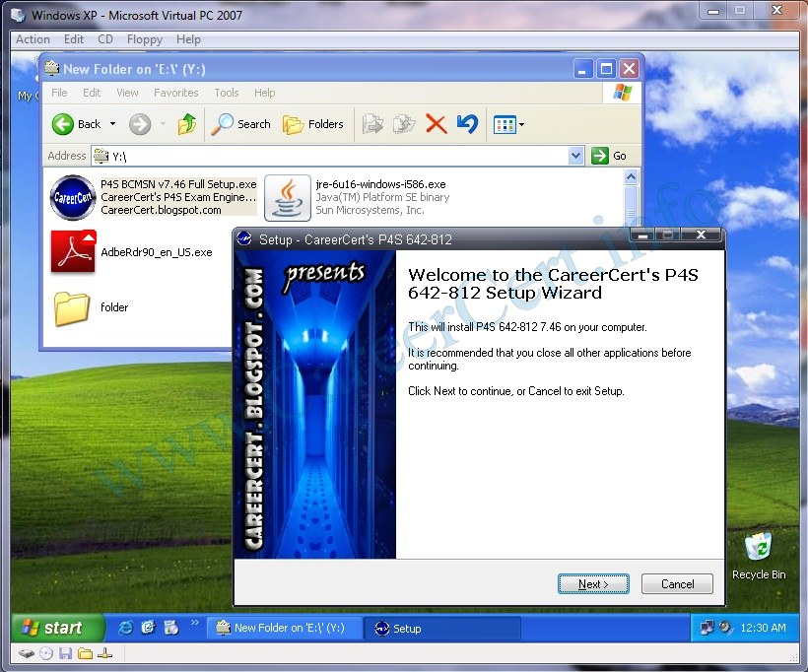
Task: Launch Internet Explorer from Quick Launch
Action: click(125, 628)
